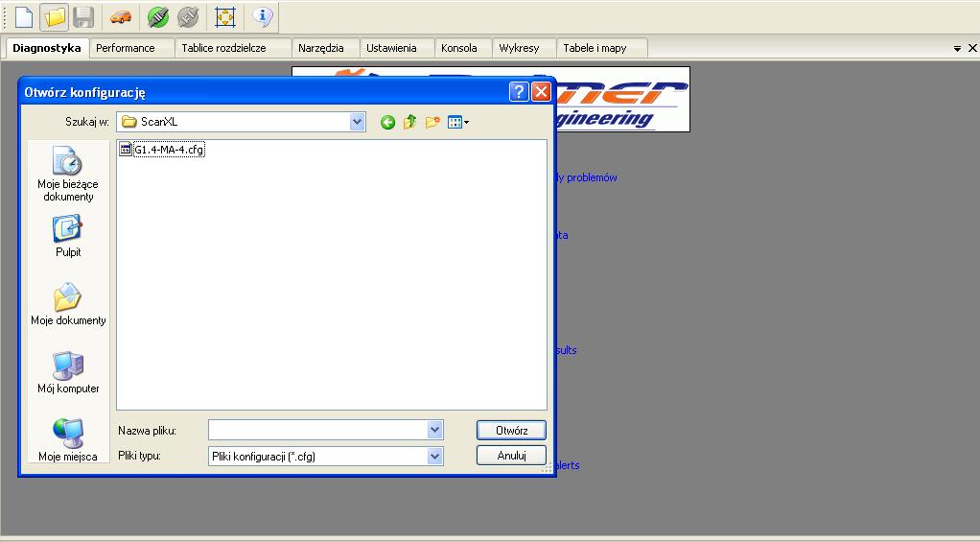Open the Moje dokumenty shortcut
This screenshot has width=980, height=542.
[x=68, y=304]
